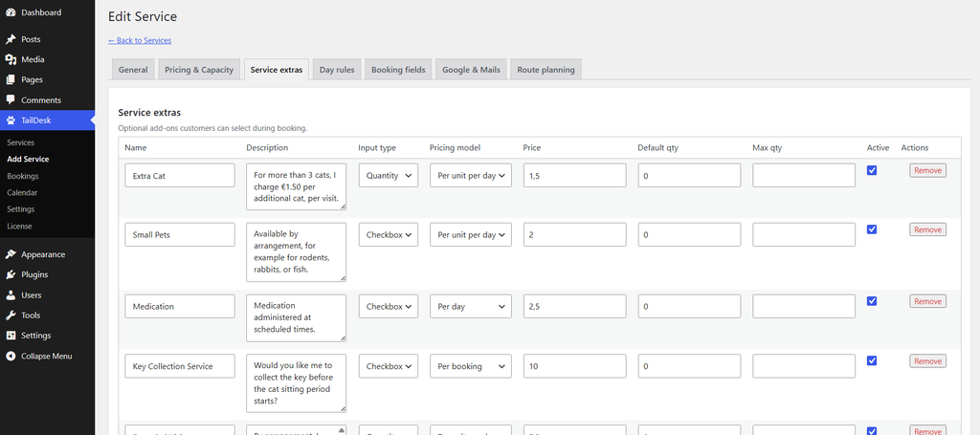The image size is (980, 435).
Task: Open Input type dropdown for Extra Cat
Action: 389,175
